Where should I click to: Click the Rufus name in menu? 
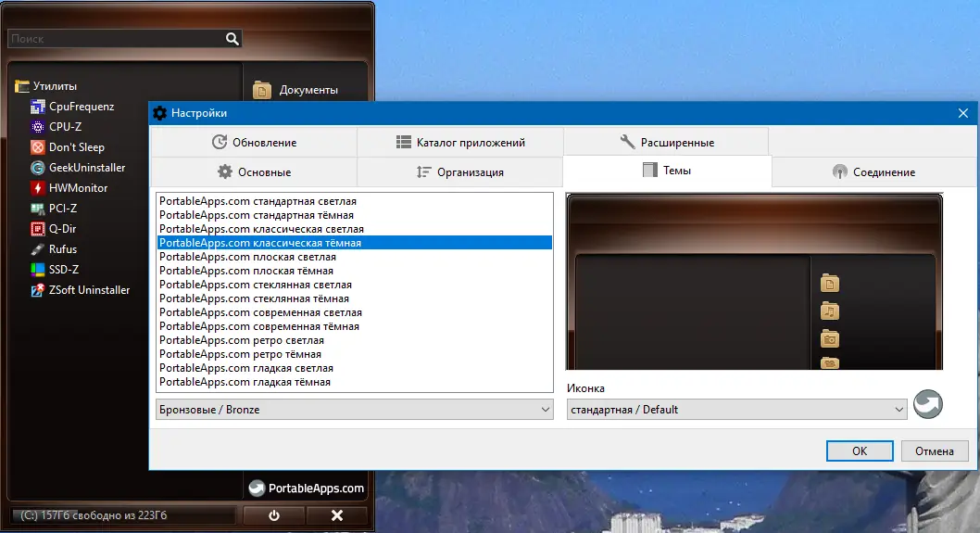[x=63, y=249]
